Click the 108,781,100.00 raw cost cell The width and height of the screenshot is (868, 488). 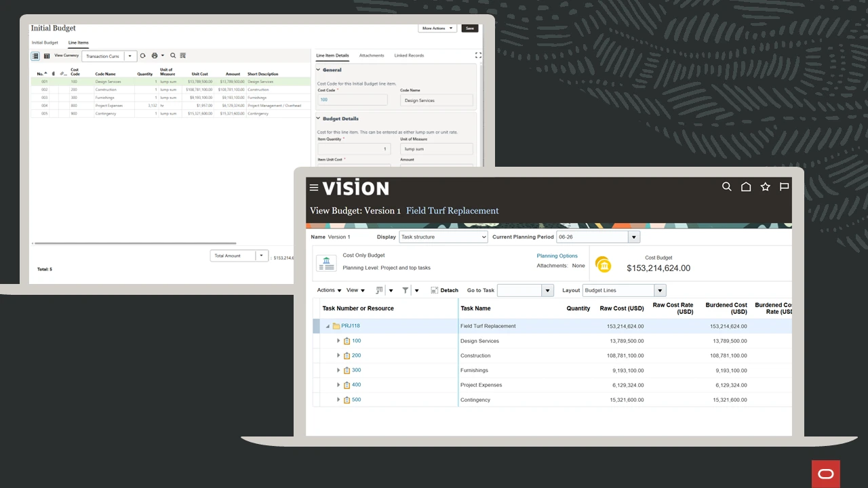pos(625,356)
